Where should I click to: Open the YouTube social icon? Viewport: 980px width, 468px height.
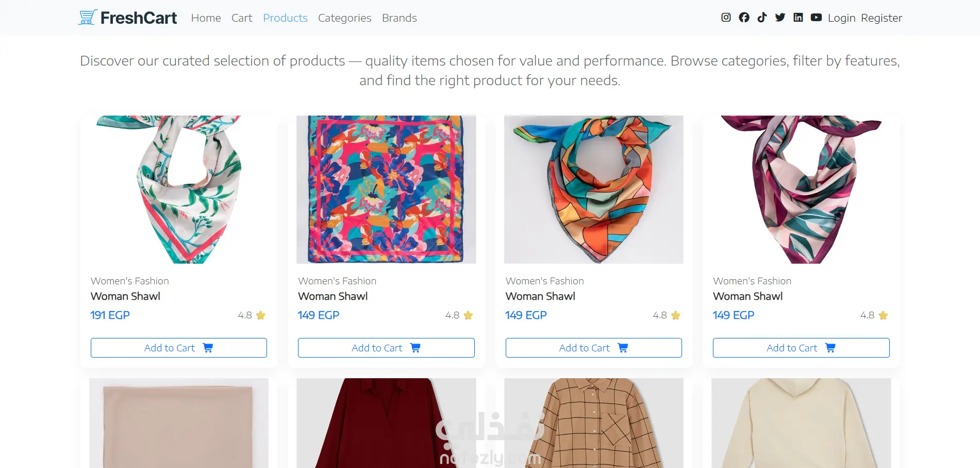point(816,18)
